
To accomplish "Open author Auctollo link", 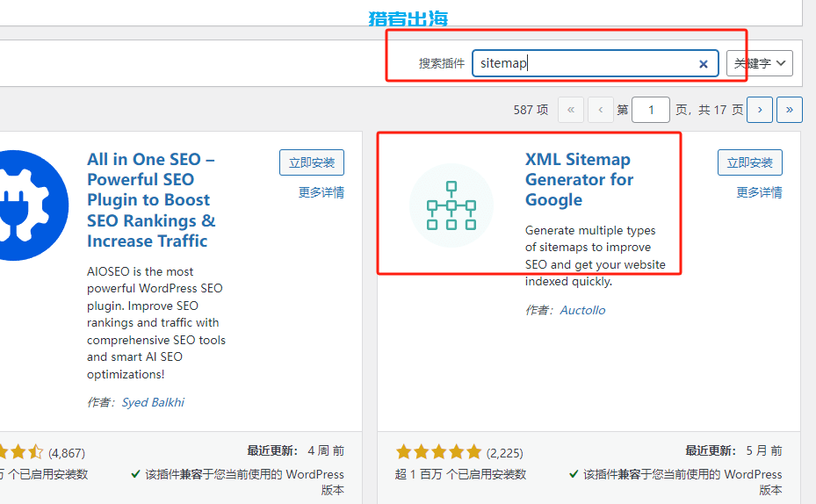I will (x=582, y=310).
